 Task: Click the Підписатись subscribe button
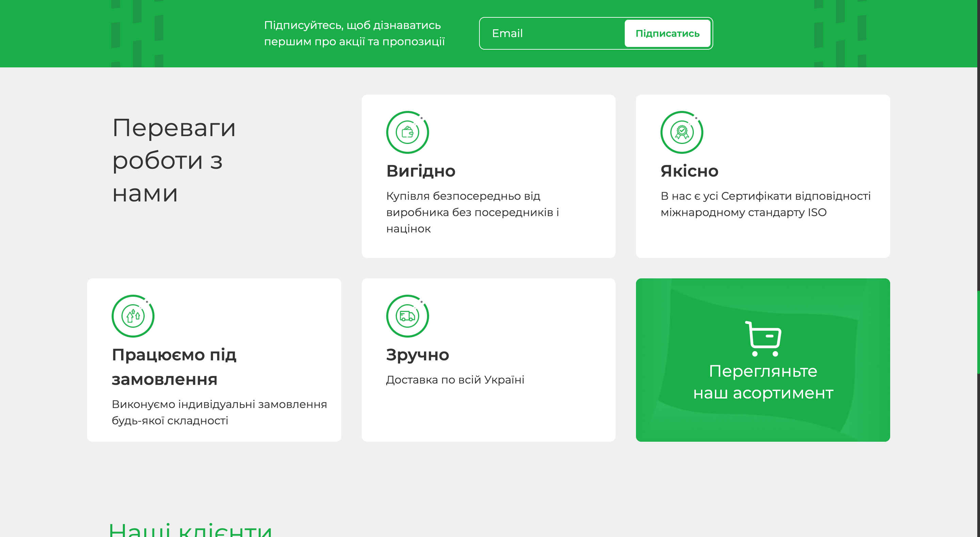667,33
